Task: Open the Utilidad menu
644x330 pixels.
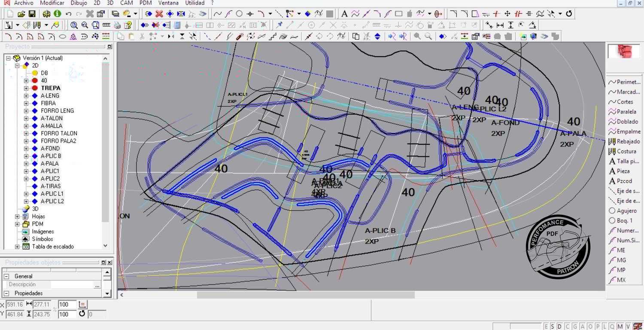Action: pyautogui.click(x=195, y=3)
